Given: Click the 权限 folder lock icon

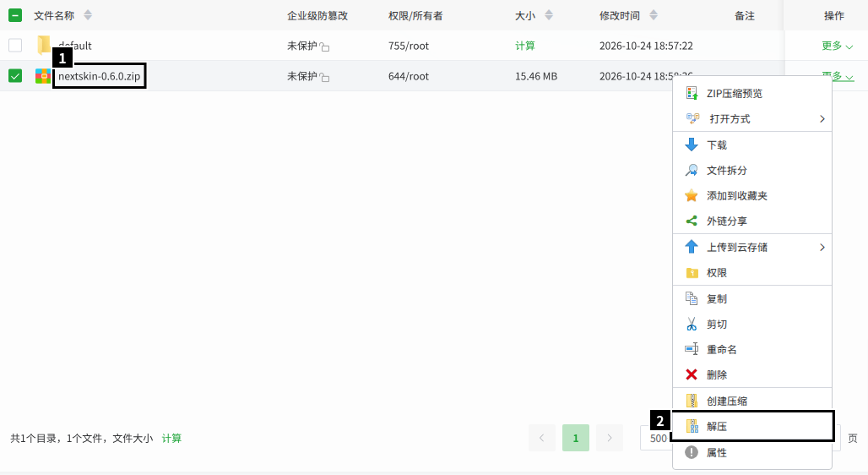Looking at the screenshot, I should tap(692, 273).
